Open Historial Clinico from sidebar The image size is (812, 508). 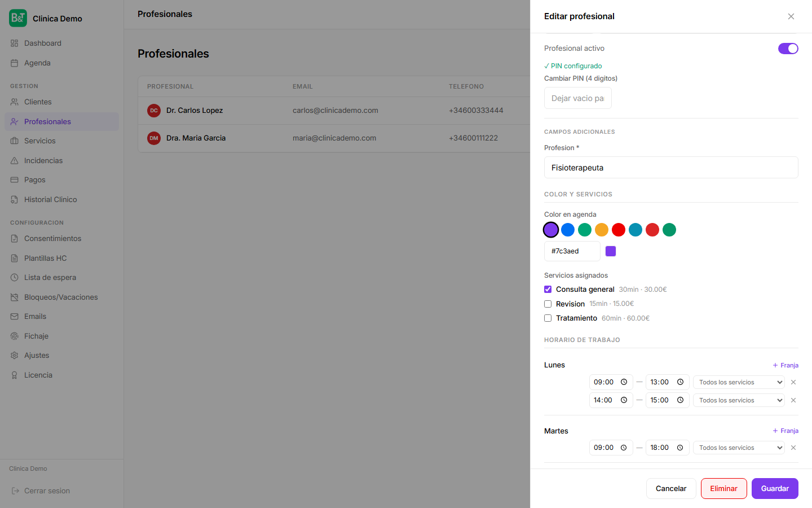coord(61,200)
